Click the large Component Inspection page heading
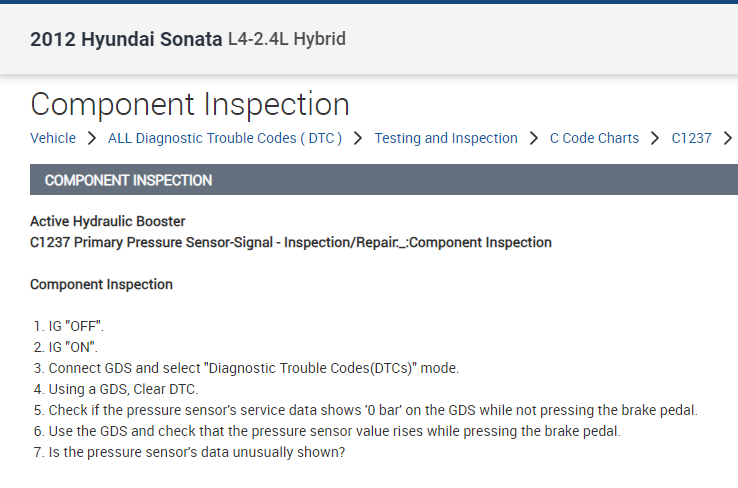This screenshot has width=738, height=488. [190, 104]
